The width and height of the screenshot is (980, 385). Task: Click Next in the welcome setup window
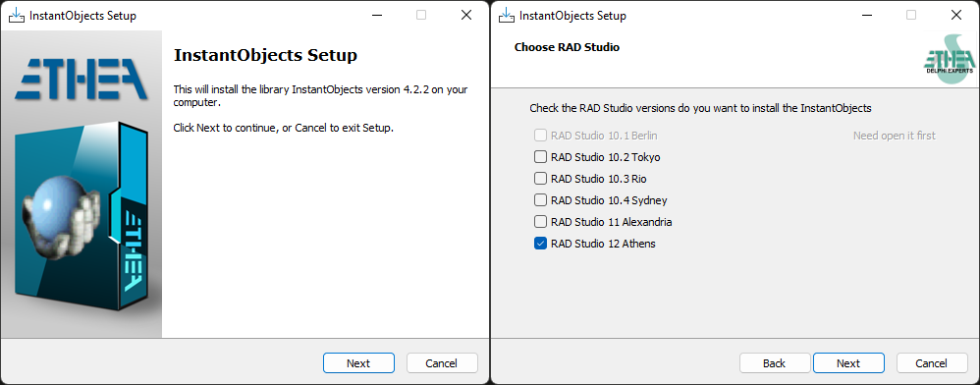358,363
